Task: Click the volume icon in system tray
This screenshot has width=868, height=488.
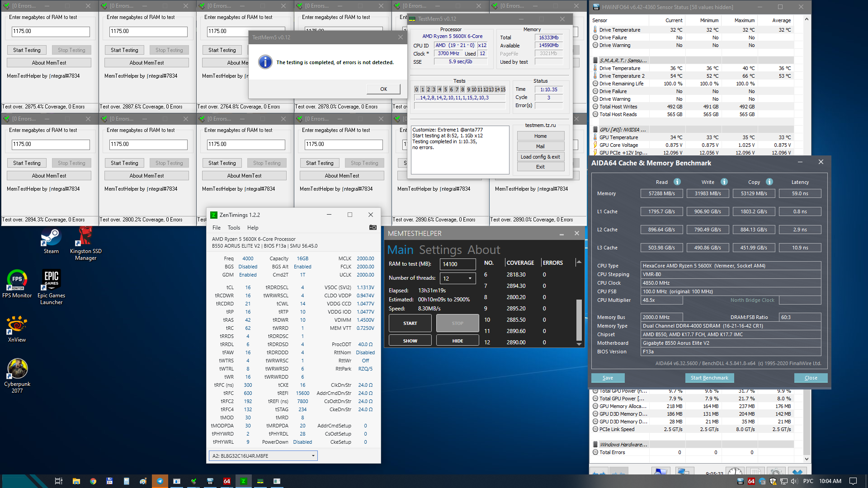Action: (x=794, y=481)
